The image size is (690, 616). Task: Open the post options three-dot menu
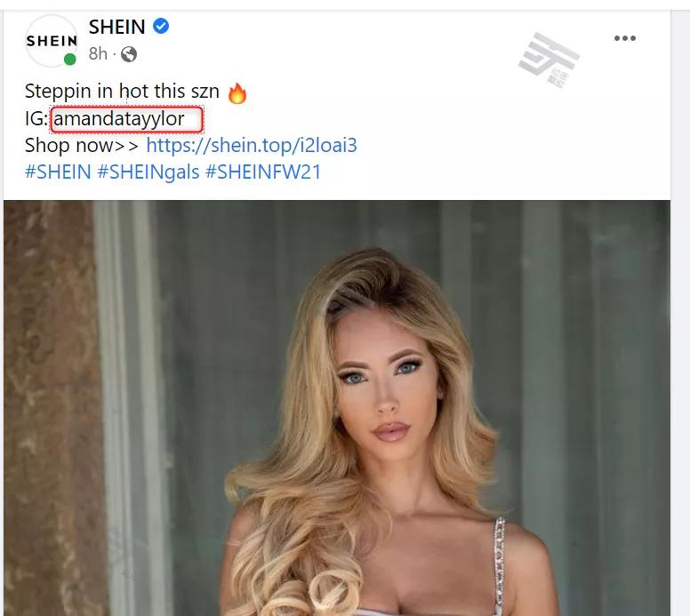(x=625, y=38)
